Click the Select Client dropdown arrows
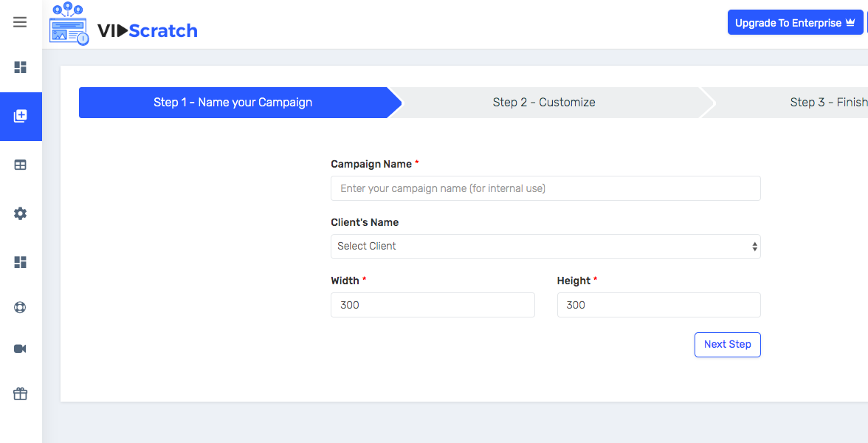This screenshot has width=868, height=443. pos(754,247)
